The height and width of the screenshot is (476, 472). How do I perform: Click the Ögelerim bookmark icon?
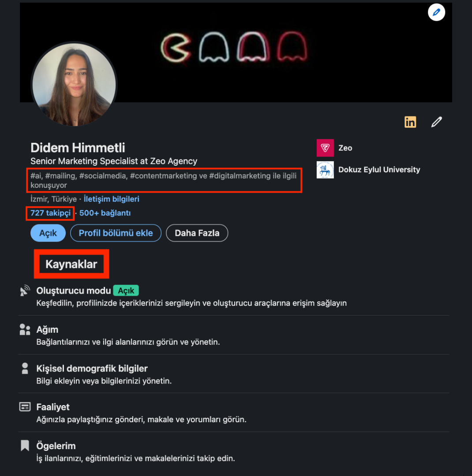[x=25, y=446]
